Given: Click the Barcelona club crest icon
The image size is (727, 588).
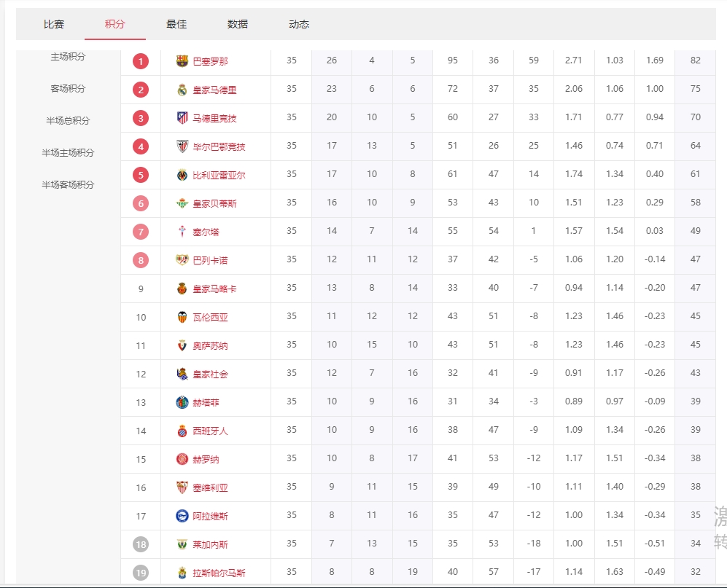Looking at the screenshot, I should click(182, 61).
